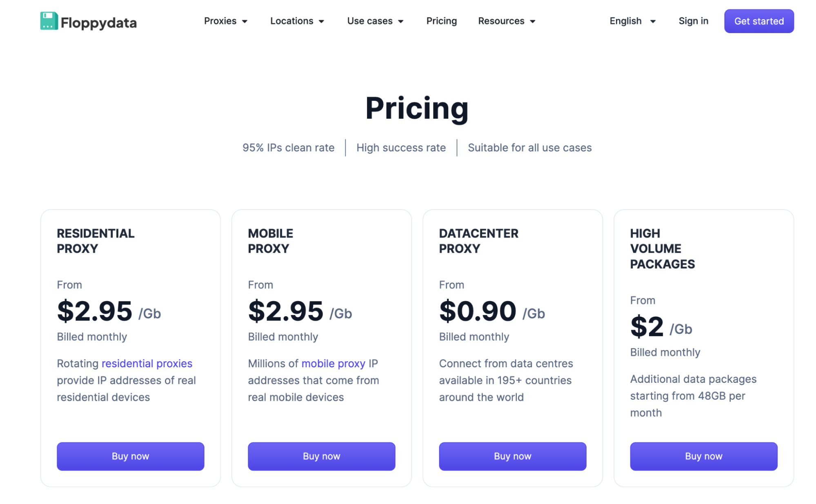Image resolution: width=816 pixels, height=504 pixels.
Task: Go to Pricing in the navigation bar
Action: click(441, 21)
